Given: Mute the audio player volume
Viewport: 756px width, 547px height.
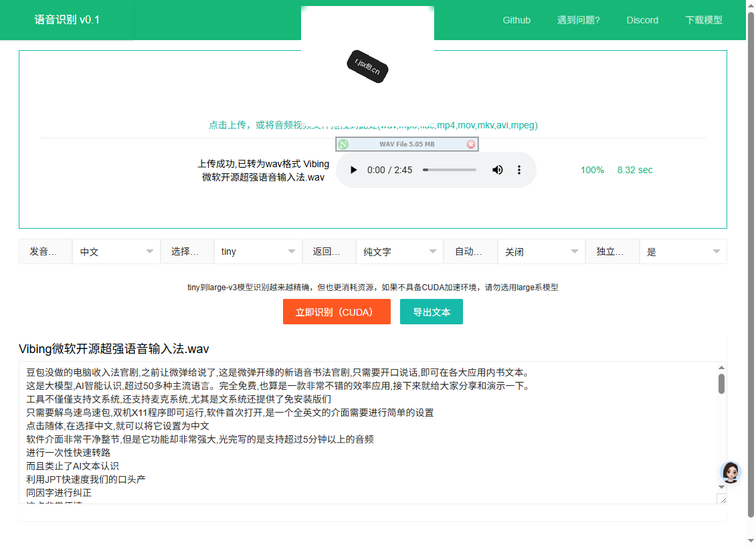Looking at the screenshot, I should coord(497,170).
